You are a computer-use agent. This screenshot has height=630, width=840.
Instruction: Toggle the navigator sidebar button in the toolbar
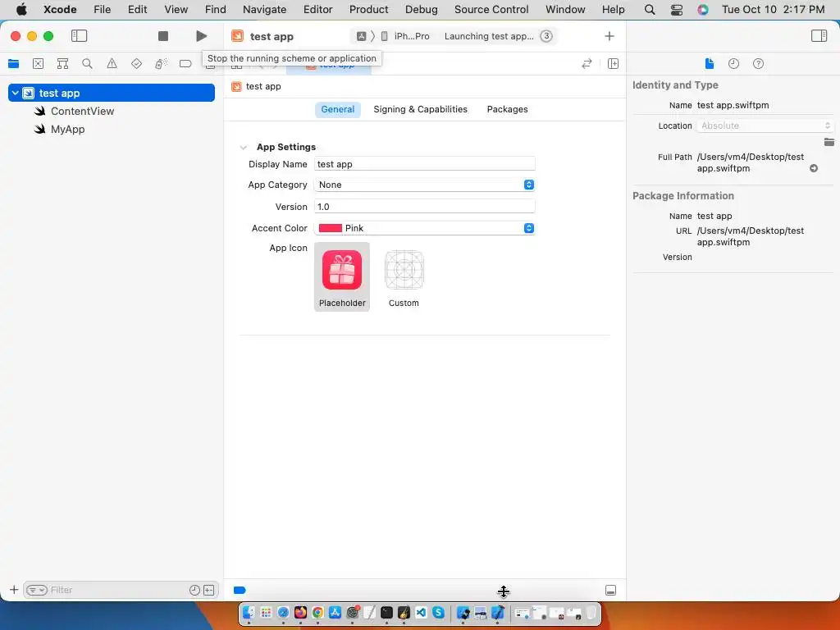pos(80,36)
